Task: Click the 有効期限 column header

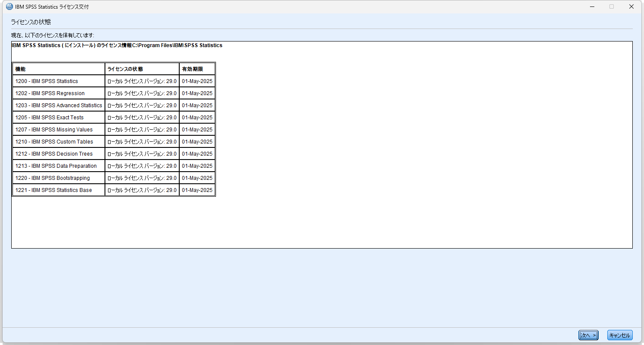Action: click(x=192, y=69)
